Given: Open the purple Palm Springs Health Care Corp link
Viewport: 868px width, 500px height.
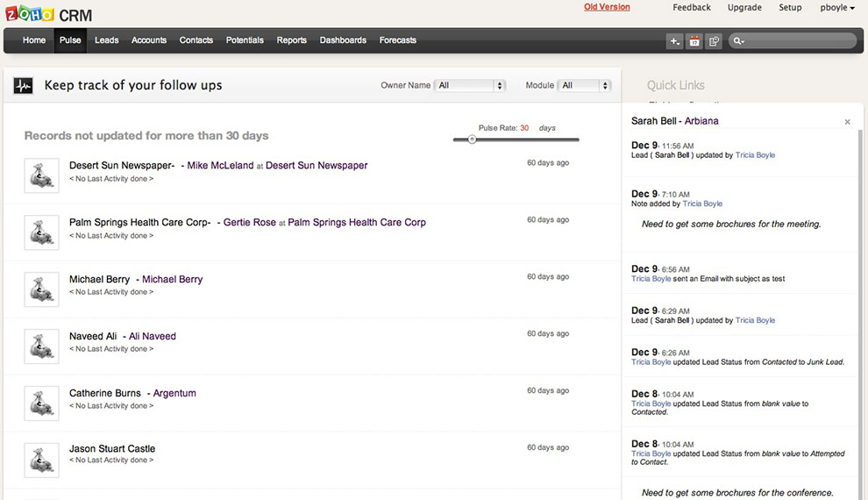Looking at the screenshot, I should 357,223.
